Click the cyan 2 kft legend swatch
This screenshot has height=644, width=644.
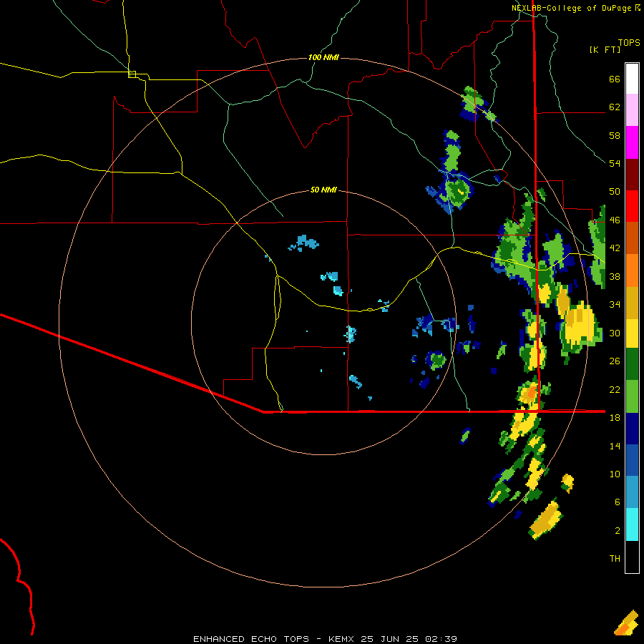click(632, 525)
